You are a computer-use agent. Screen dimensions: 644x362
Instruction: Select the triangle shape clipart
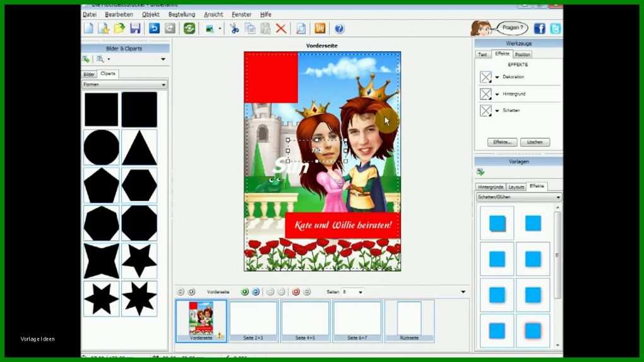[x=140, y=148]
